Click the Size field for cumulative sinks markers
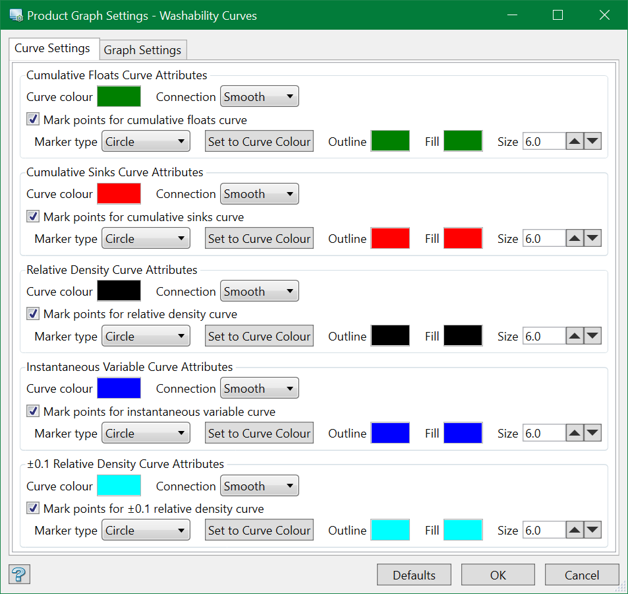This screenshot has height=594, width=628. pos(544,238)
